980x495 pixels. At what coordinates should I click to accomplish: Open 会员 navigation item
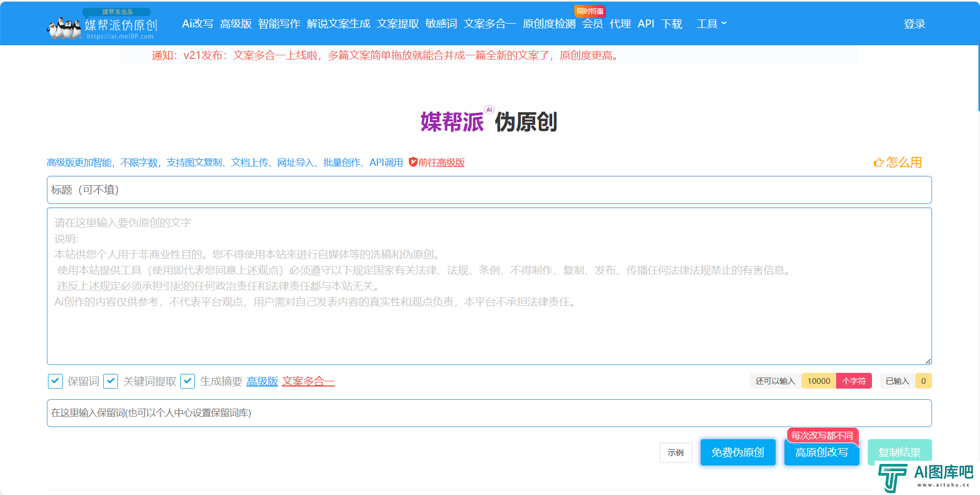pos(592,24)
